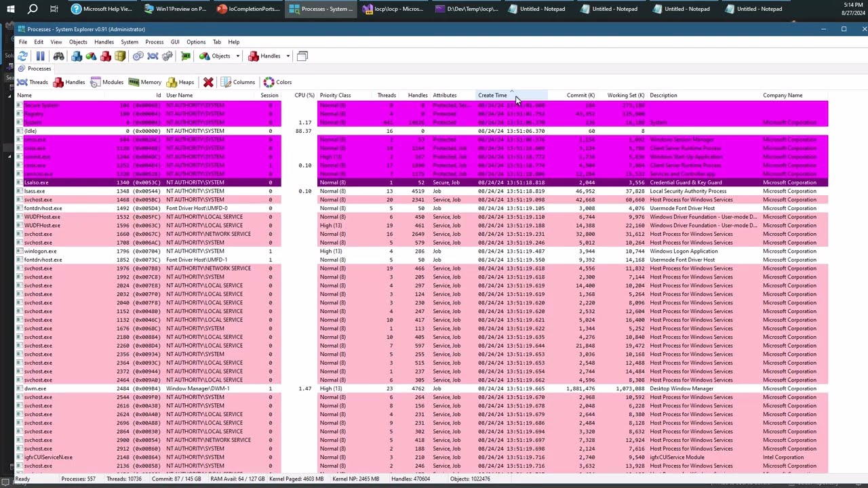The image size is (868, 488).
Task: Open the Memory view button
Action: pos(145,82)
